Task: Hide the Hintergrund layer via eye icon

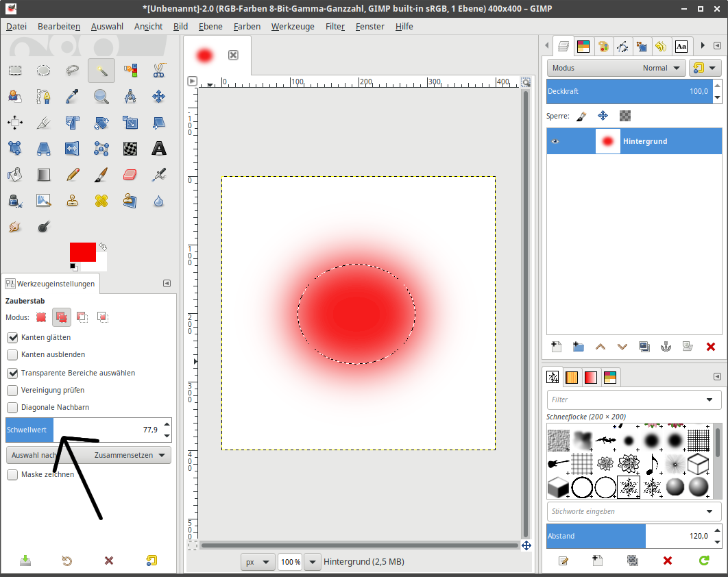Action: (x=555, y=141)
